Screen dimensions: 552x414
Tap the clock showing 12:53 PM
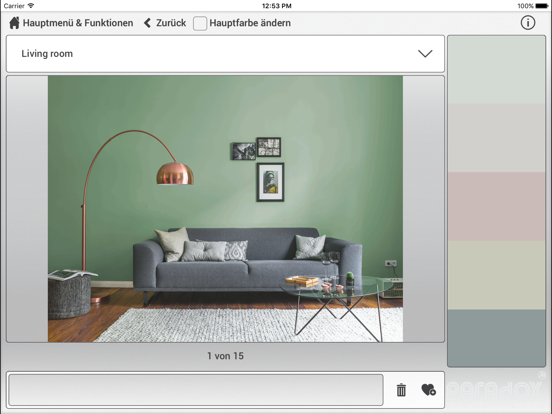pos(277,6)
